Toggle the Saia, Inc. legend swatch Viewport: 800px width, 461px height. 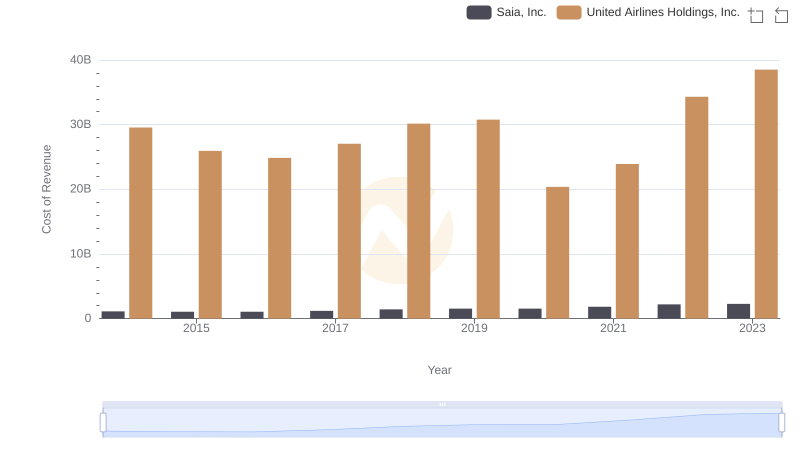coord(479,12)
